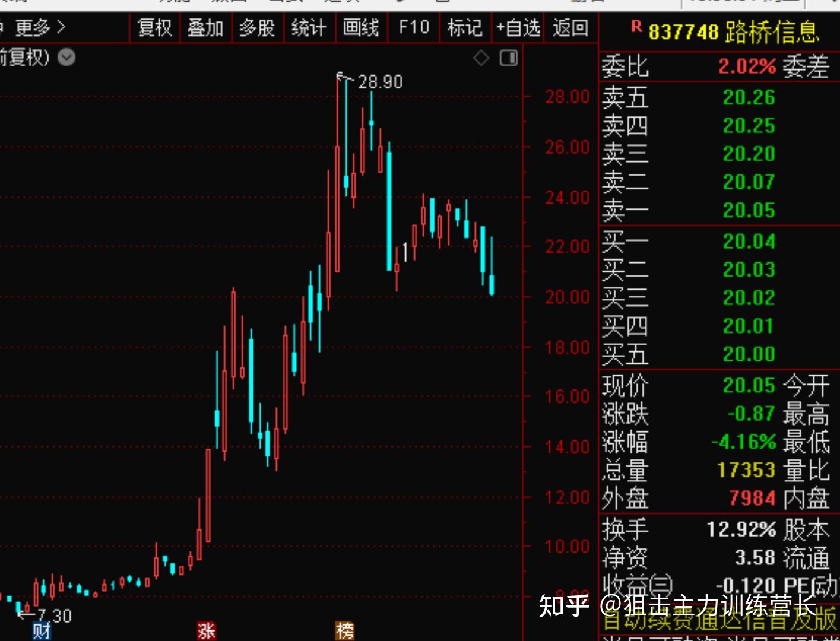This screenshot has height=641, width=840.
Task: Click the 今开 label
Action: (x=806, y=386)
